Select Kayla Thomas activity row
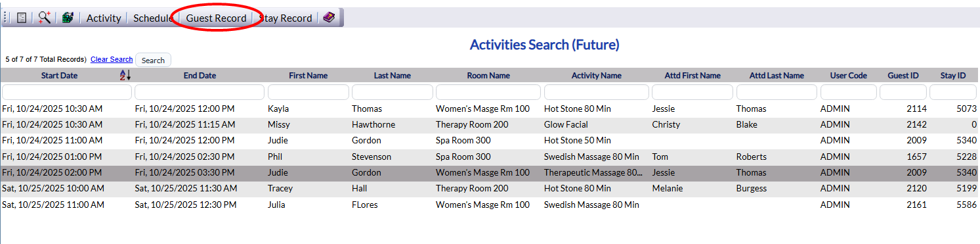This screenshot has width=980, height=244. (x=490, y=109)
